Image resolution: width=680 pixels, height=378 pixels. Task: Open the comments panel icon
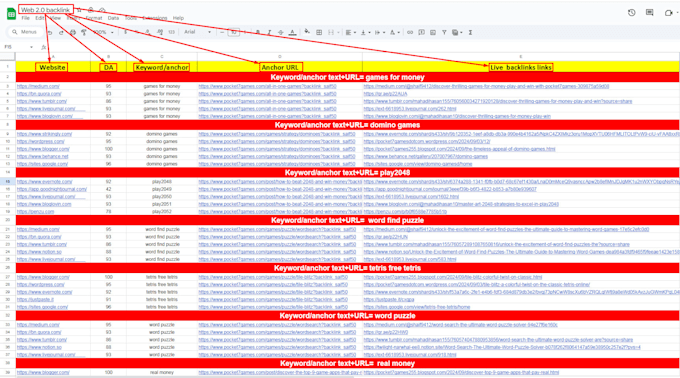pyautogui.click(x=649, y=13)
